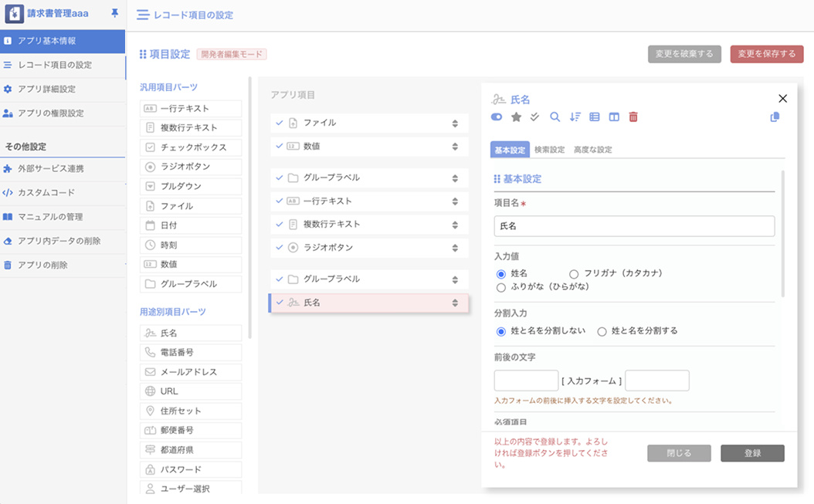Toggle checkmark on 一行テキスト app item

coord(280,201)
